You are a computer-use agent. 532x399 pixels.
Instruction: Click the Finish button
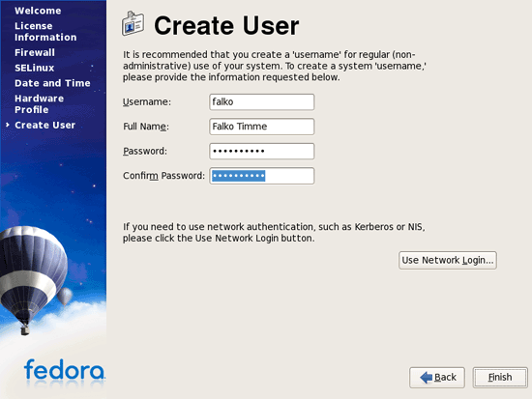click(x=500, y=378)
